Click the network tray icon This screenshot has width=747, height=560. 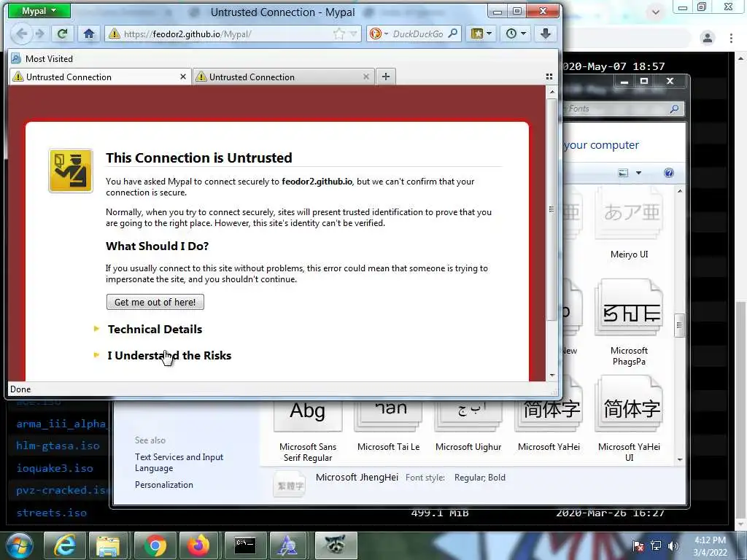656,545
